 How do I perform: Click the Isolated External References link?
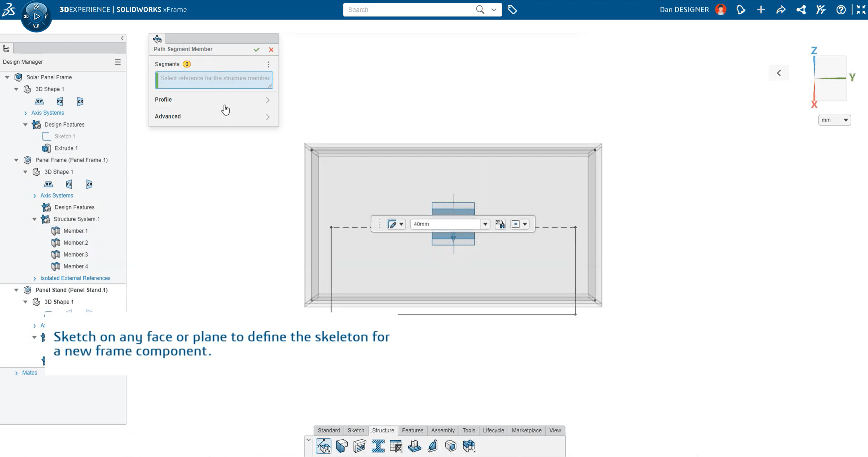[x=75, y=278]
